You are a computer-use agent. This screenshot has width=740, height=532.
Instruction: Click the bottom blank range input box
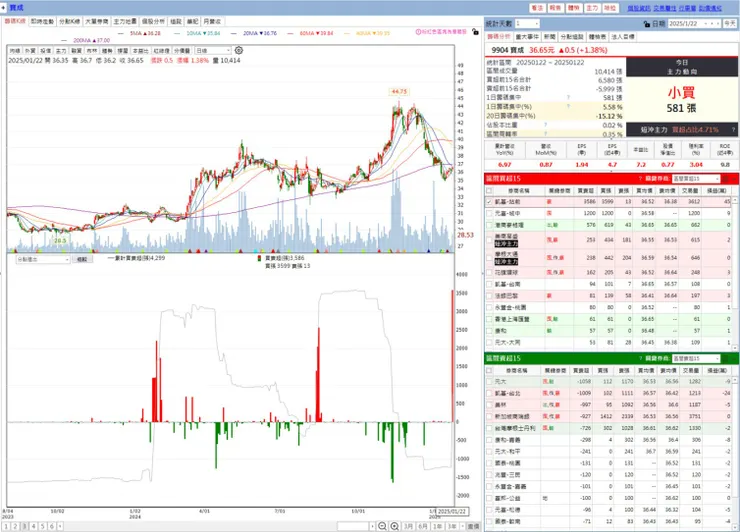353,526
